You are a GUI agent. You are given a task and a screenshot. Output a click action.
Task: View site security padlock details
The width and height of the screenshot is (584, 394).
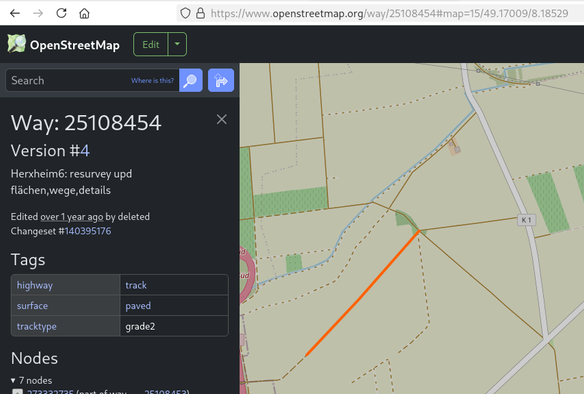200,13
